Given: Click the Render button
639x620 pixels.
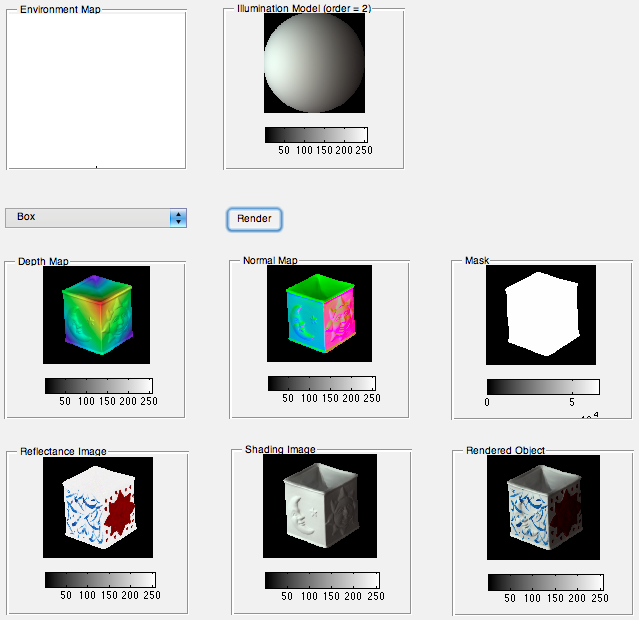Looking at the screenshot, I should point(254,218).
